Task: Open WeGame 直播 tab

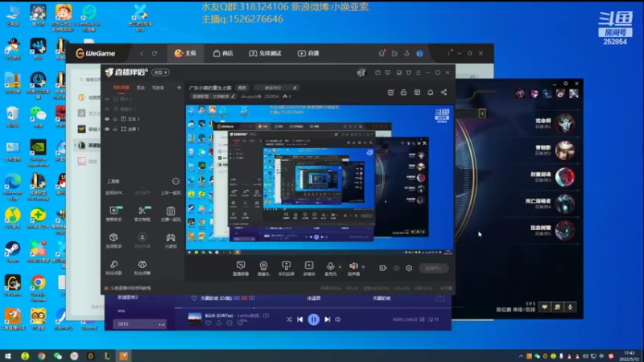Action: tap(308, 53)
